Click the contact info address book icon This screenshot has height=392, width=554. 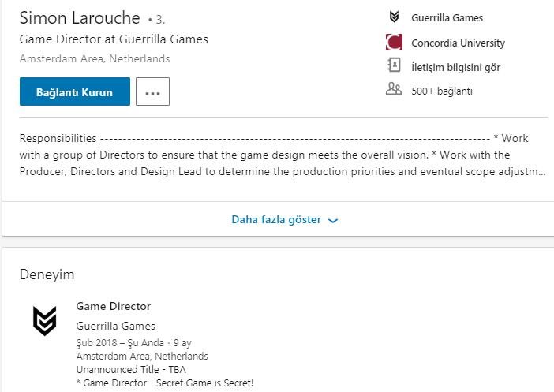394,65
